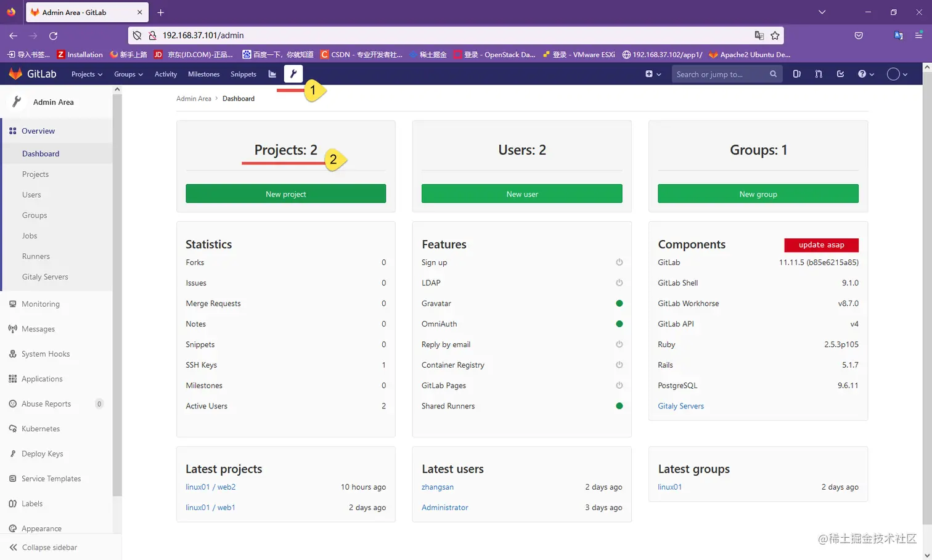The width and height of the screenshot is (932, 560).
Task: Open the linux01 / web2 project link
Action: pyautogui.click(x=211, y=487)
